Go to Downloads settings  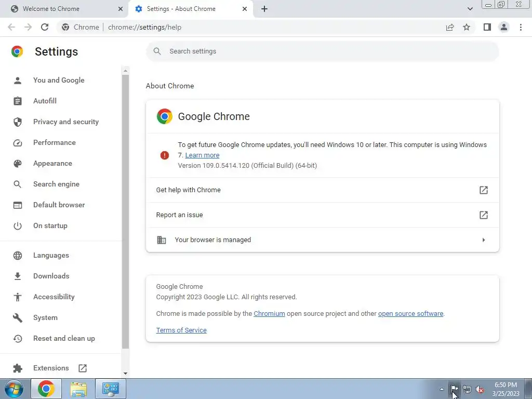51,276
